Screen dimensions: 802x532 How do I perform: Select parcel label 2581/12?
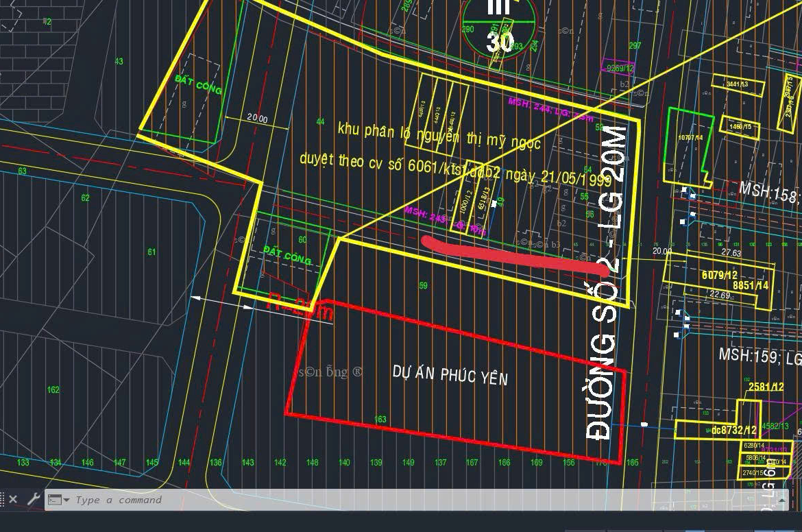pos(766,387)
